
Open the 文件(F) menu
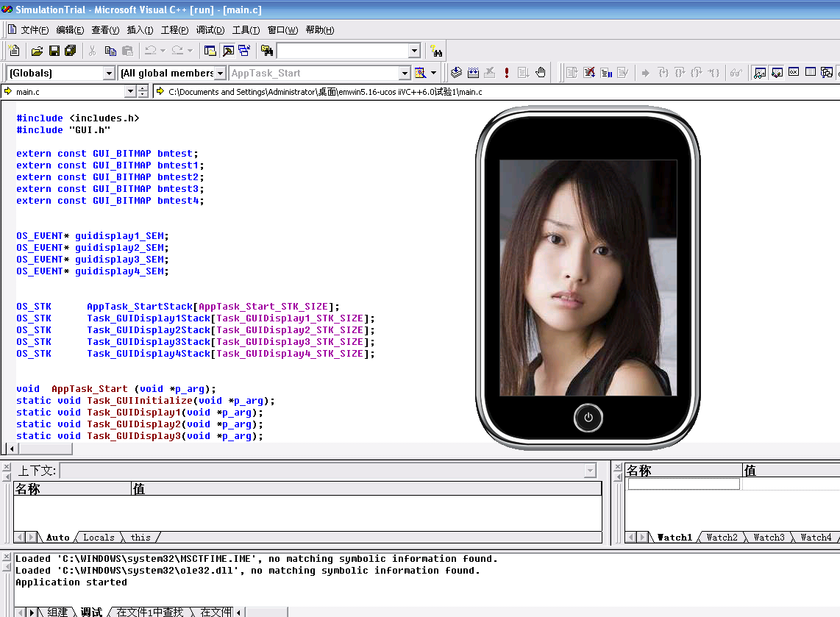pyautogui.click(x=35, y=30)
